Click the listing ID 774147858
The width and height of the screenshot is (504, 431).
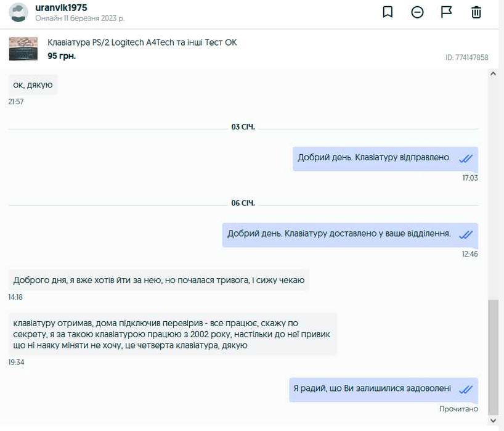[x=466, y=57]
